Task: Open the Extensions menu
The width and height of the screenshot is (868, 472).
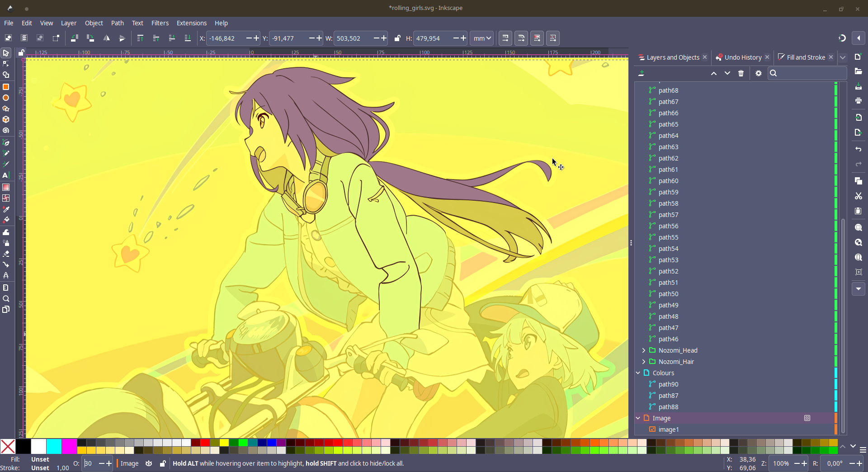Action: click(x=192, y=23)
